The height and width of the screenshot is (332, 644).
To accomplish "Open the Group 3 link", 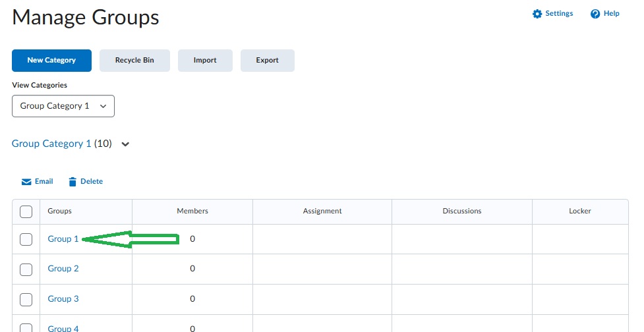I will pos(63,299).
